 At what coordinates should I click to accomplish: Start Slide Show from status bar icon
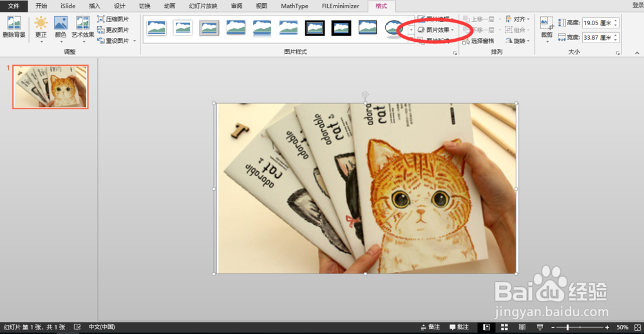coord(540,327)
